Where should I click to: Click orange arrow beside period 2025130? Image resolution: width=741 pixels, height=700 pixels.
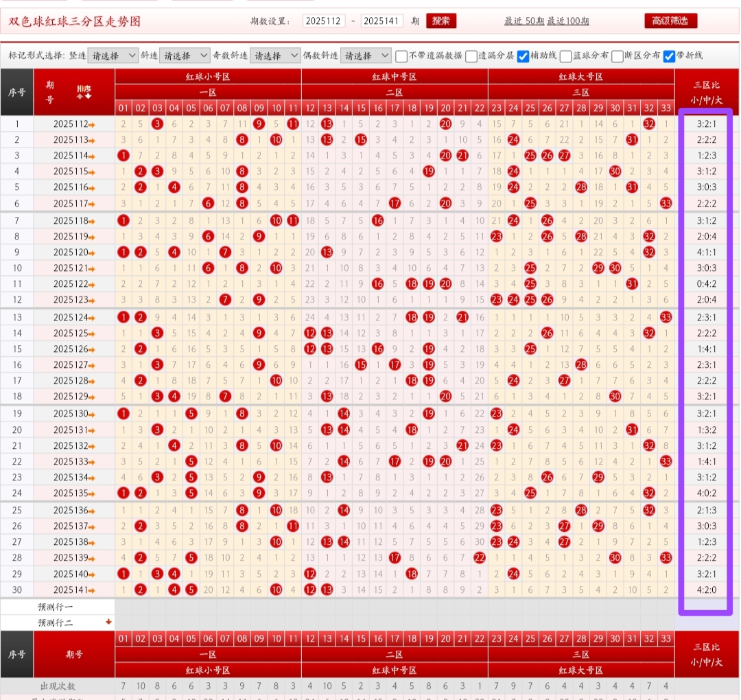coord(92,415)
